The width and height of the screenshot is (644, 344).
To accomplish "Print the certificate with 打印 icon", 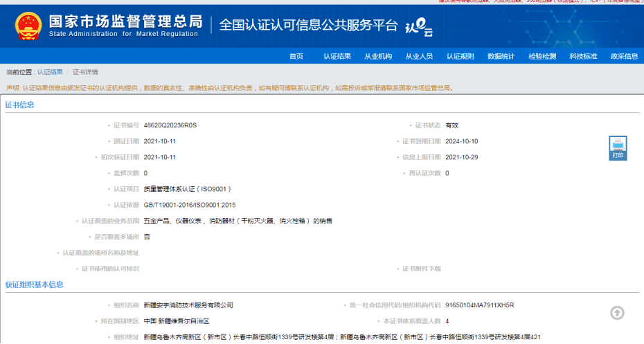I will tap(618, 148).
